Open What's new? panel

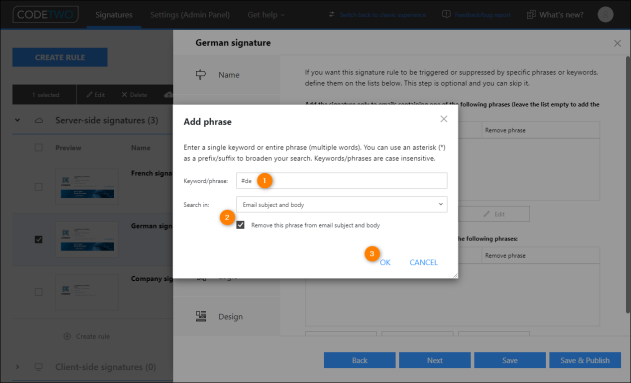coord(561,15)
